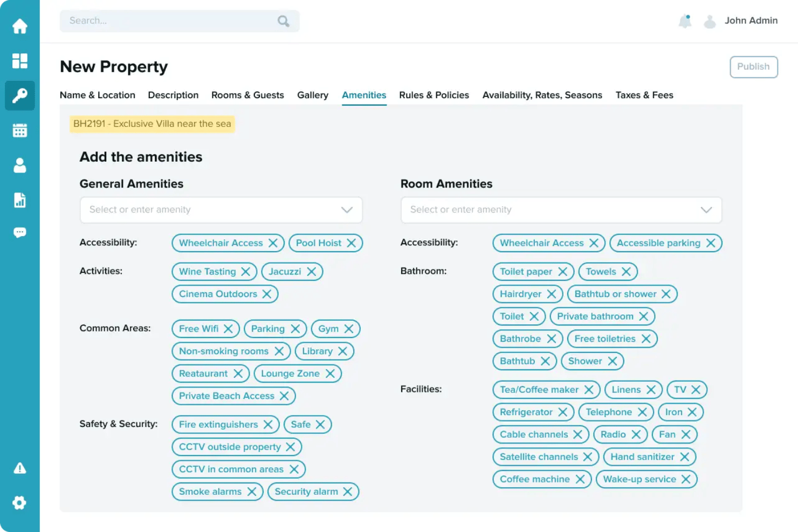Remove the Coffee machine tag

[580, 479]
